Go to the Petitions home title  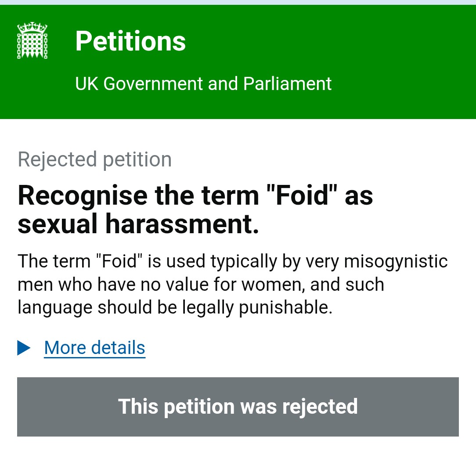tap(130, 41)
